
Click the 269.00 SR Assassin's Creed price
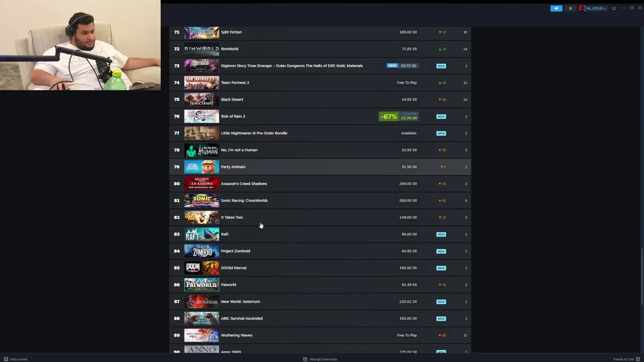pyautogui.click(x=408, y=184)
